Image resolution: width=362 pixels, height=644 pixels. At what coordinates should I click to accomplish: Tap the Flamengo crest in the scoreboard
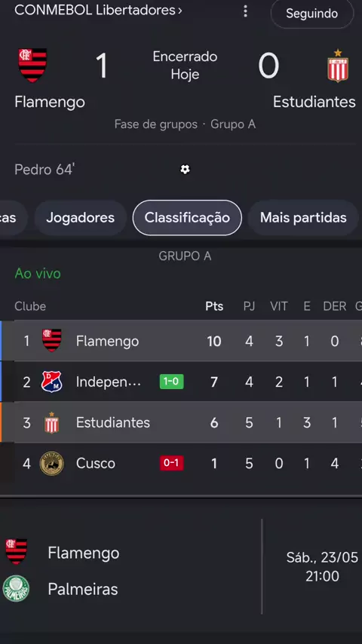pos(32,66)
